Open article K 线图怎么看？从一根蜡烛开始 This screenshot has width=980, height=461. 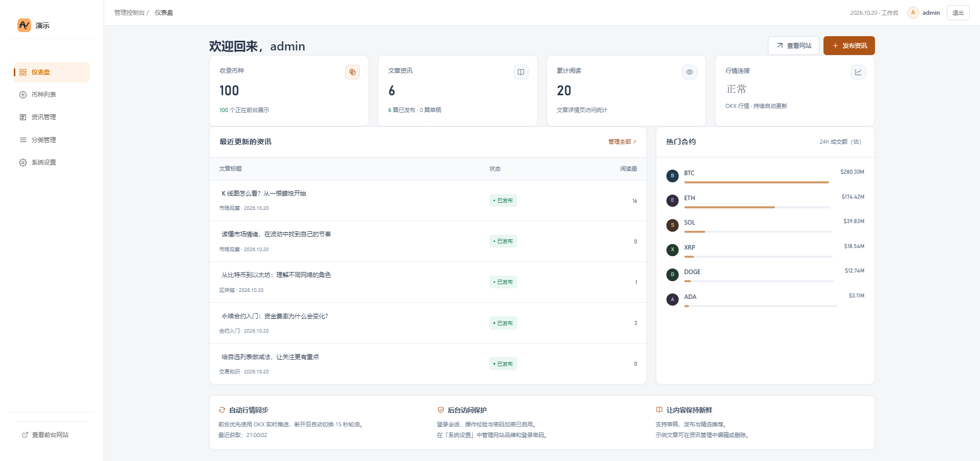pyautogui.click(x=264, y=194)
